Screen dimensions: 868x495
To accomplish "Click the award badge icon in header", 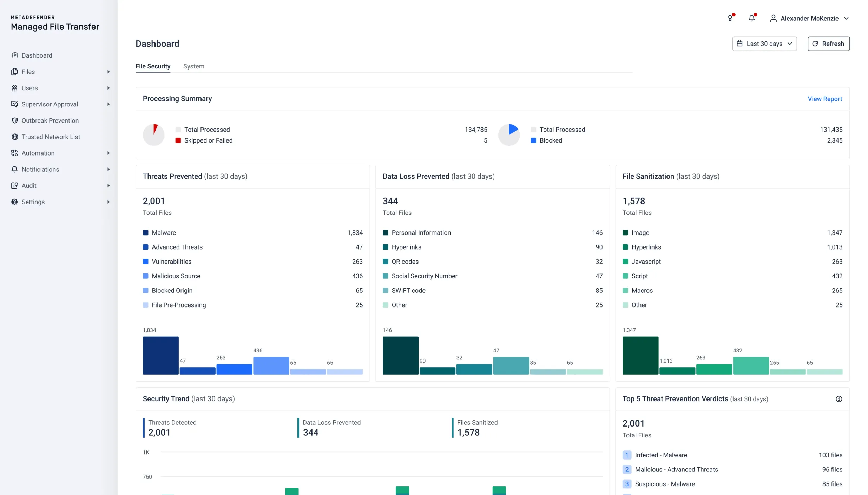I will [730, 18].
